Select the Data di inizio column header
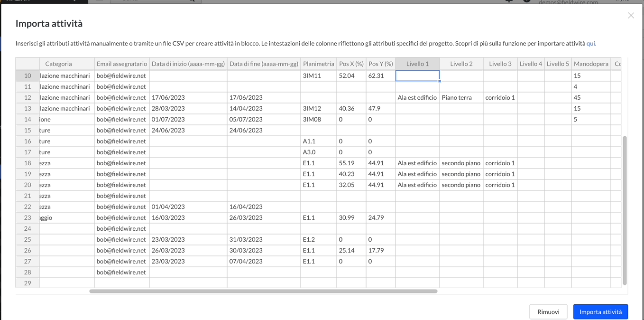The height and width of the screenshot is (320, 644). pos(188,64)
